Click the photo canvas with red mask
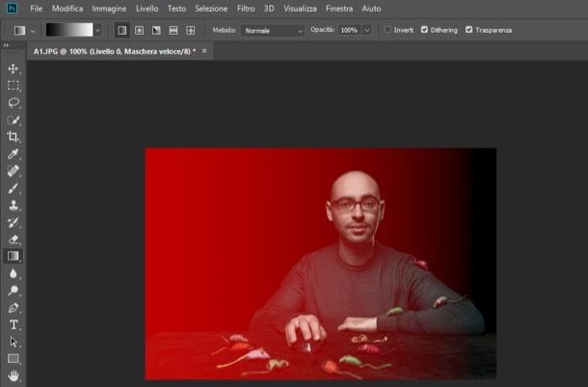Image resolution: width=588 pixels, height=387 pixels. pos(321,263)
